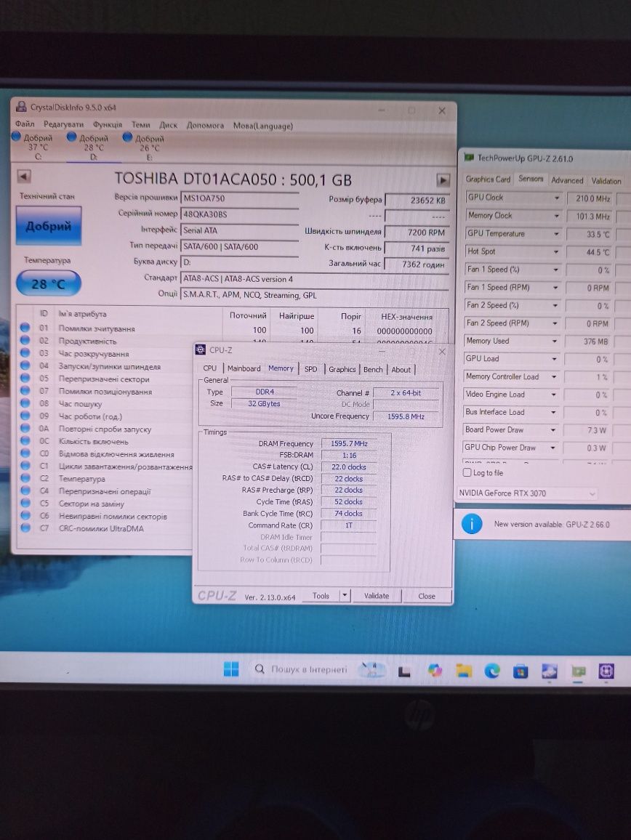Click New version available GPU-Z notice
Image resolution: width=631 pixels, height=840 pixels.
pos(551,525)
